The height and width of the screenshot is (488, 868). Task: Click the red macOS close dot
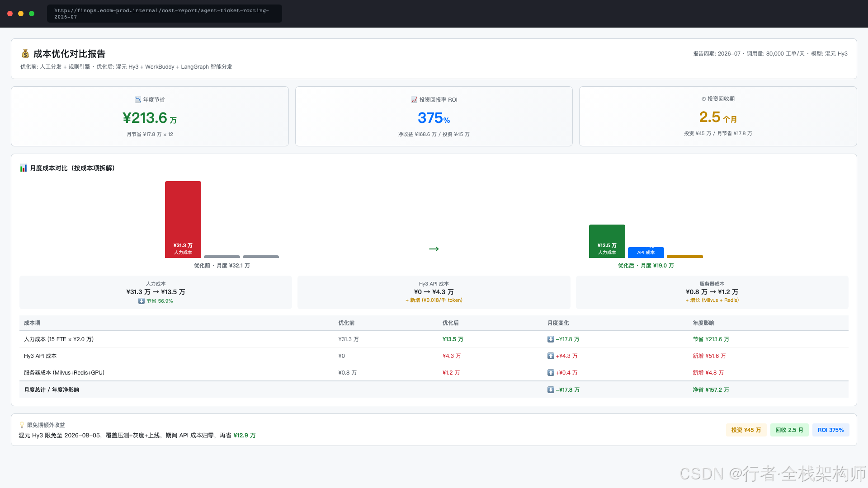point(10,14)
